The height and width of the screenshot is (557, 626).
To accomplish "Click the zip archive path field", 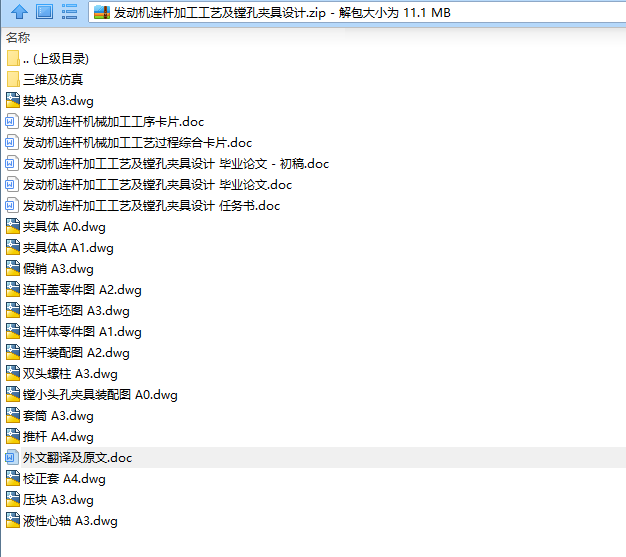I will 357,13.
